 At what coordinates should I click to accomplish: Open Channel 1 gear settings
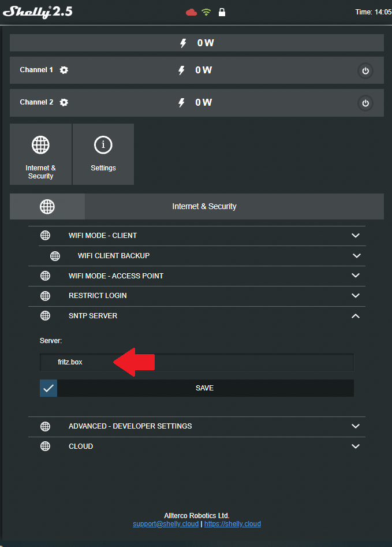pyautogui.click(x=64, y=70)
